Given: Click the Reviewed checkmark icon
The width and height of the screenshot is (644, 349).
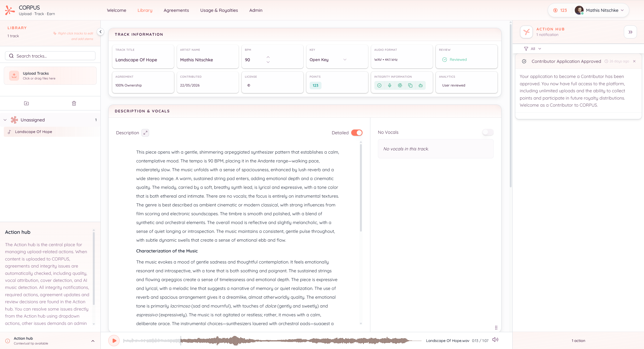Looking at the screenshot, I should (445, 60).
